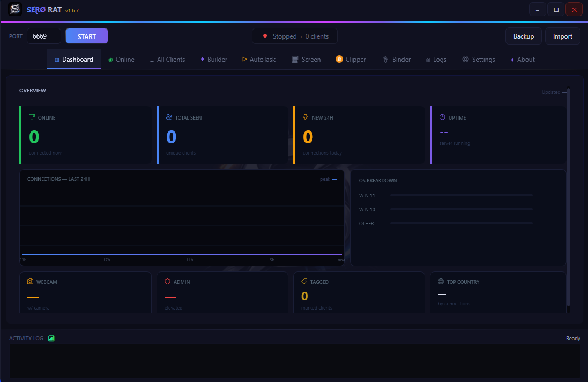The height and width of the screenshot is (382, 588).
Task: Click the Settings tab's gear icon
Action: click(465, 60)
